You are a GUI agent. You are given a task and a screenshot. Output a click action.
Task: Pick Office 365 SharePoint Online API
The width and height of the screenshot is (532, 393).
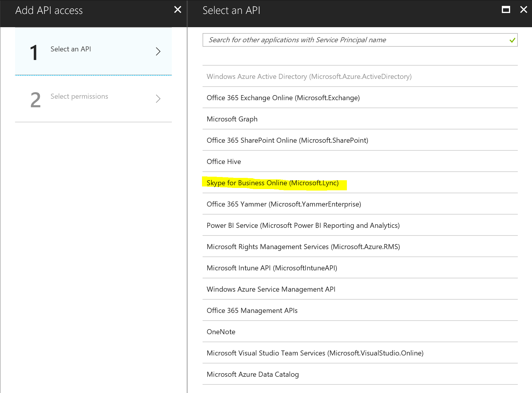(360, 140)
